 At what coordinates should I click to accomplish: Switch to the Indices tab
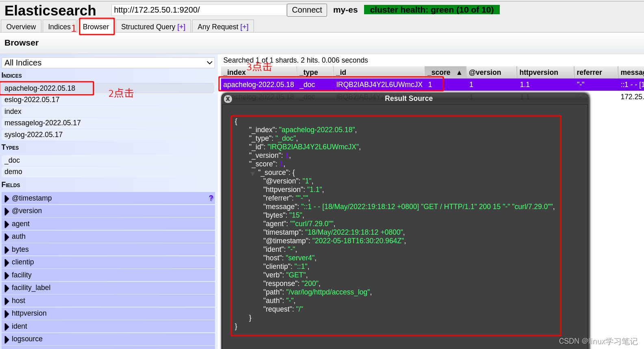pyautogui.click(x=59, y=26)
